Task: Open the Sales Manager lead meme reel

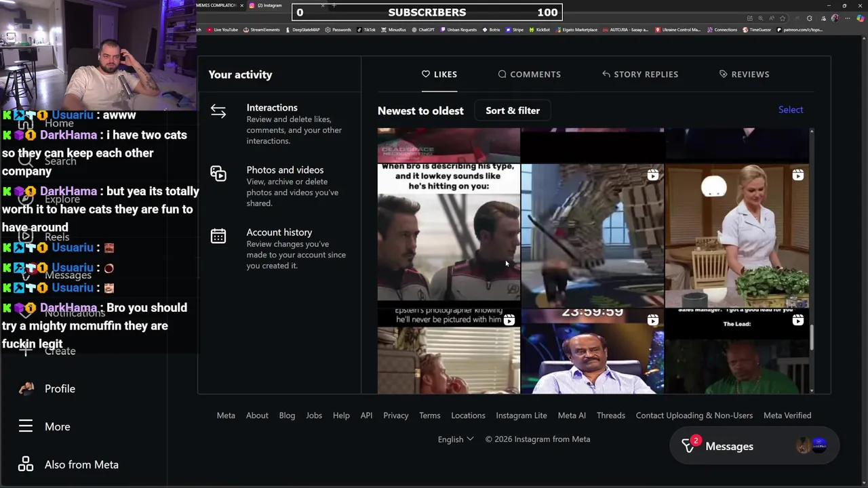Action: [736, 351]
